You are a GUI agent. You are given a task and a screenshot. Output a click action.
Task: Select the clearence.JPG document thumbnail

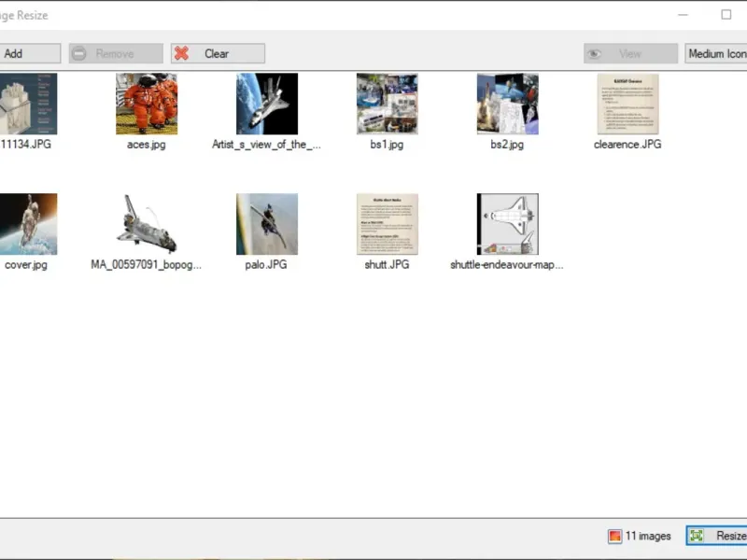(x=627, y=104)
